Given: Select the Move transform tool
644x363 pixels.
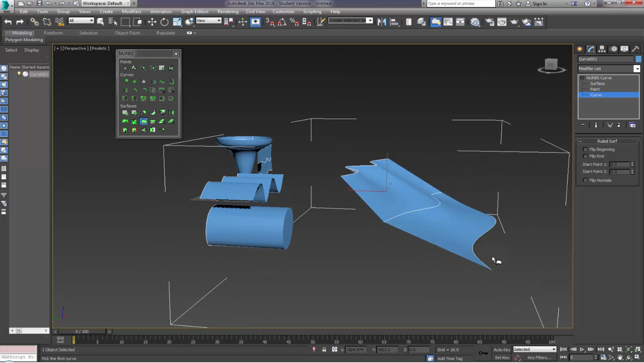Looking at the screenshot, I should [152, 22].
